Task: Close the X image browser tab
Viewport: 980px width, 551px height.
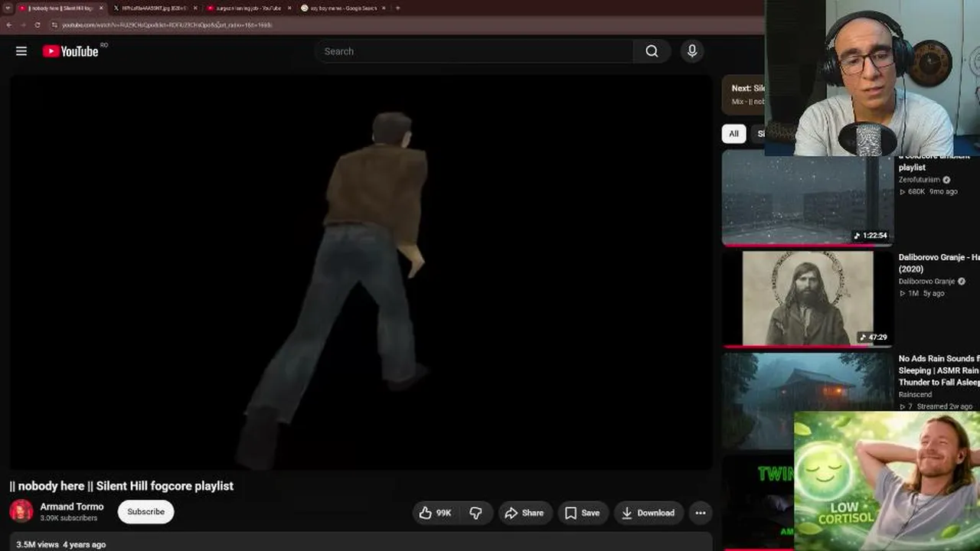Action: (194, 8)
